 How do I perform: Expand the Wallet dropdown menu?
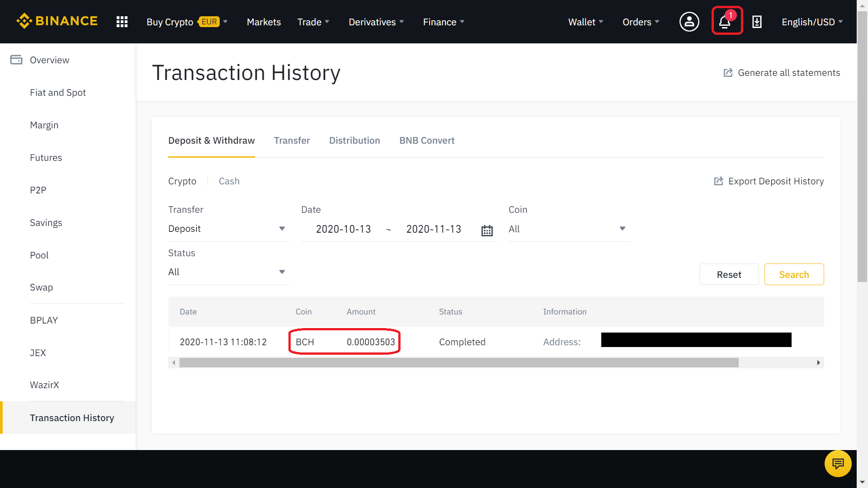[x=585, y=22]
